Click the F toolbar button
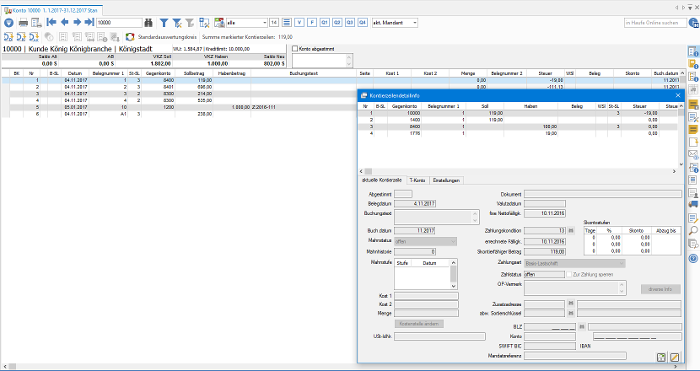Image resolution: width=700 pixels, height=371 pixels. tap(312, 22)
